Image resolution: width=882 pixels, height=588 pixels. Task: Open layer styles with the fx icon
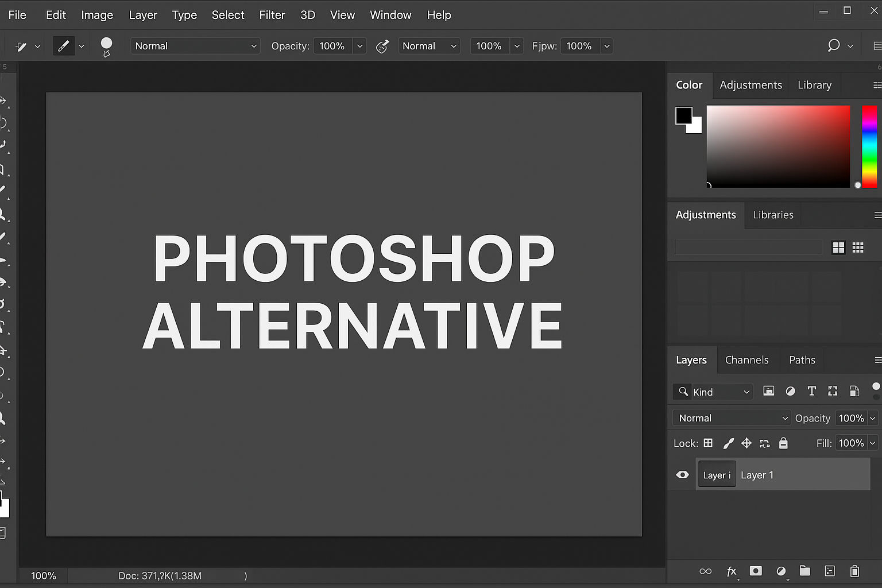[732, 571]
